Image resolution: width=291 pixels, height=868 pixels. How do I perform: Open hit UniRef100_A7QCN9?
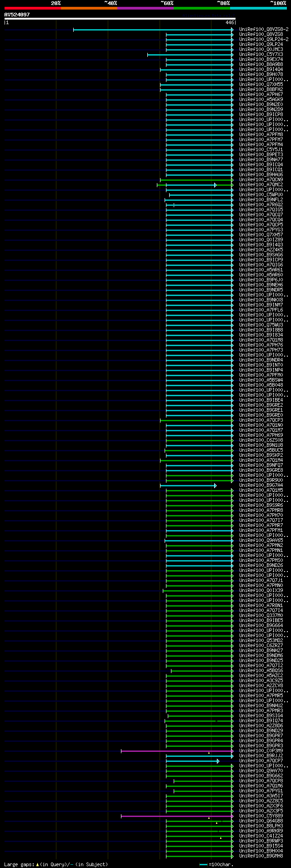(x=261, y=179)
